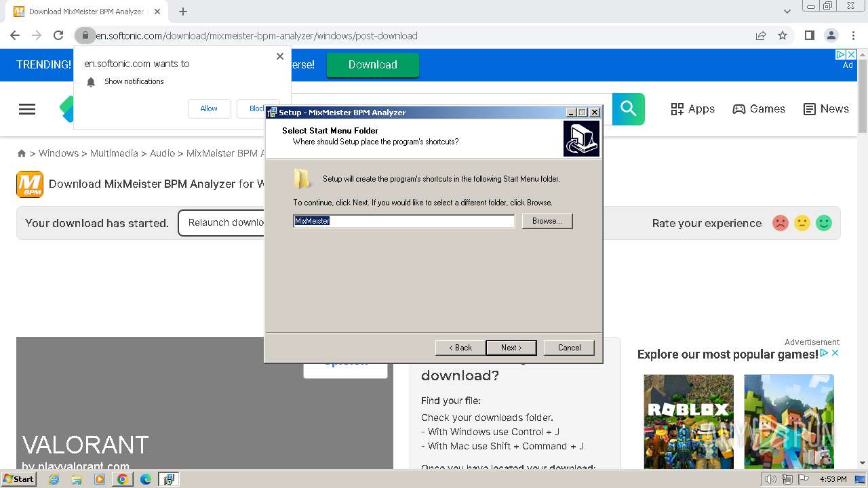Click Relaunch download button

coord(222,223)
